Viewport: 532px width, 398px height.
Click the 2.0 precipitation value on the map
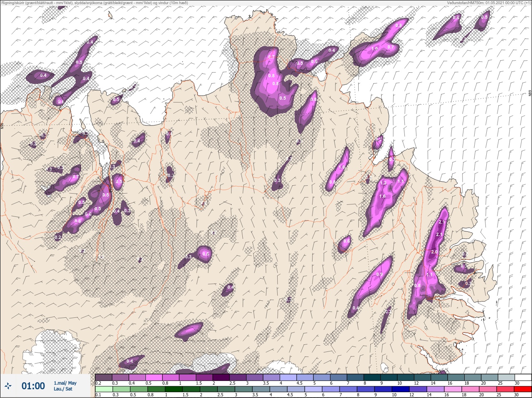point(434,252)
